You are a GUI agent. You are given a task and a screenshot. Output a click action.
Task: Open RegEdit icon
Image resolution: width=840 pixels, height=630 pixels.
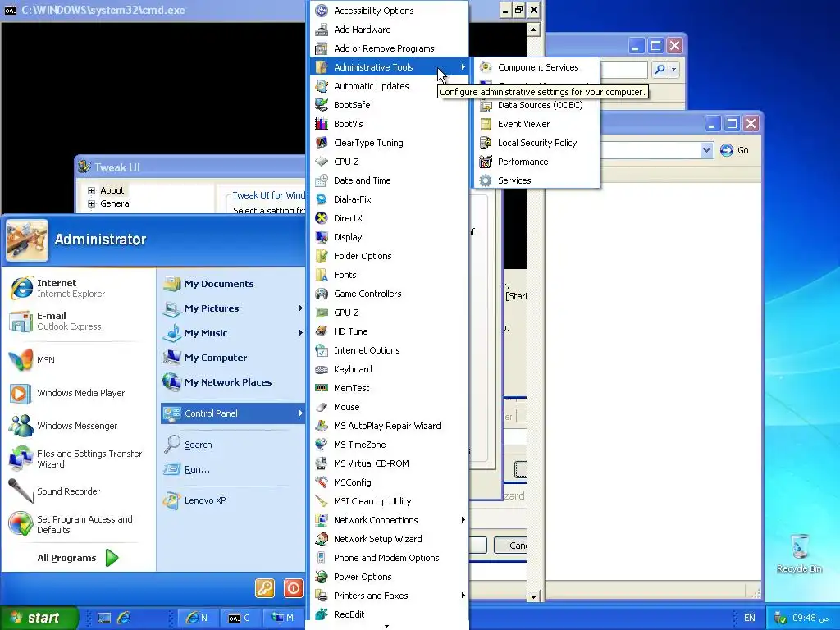[x=322, y=614]
